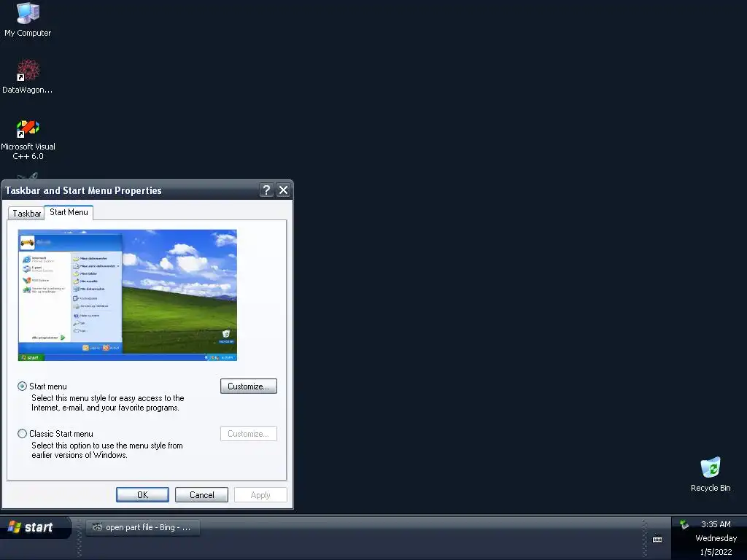Switch to the Taskbar tab
The width and height of the screenshot is (747, 560).
(x=27, y=214)
